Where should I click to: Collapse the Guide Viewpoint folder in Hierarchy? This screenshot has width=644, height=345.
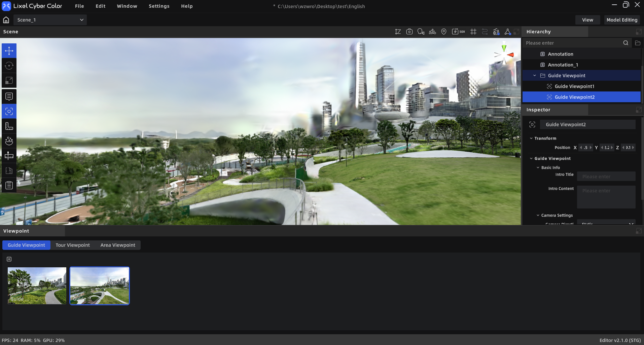click(535, 76)
